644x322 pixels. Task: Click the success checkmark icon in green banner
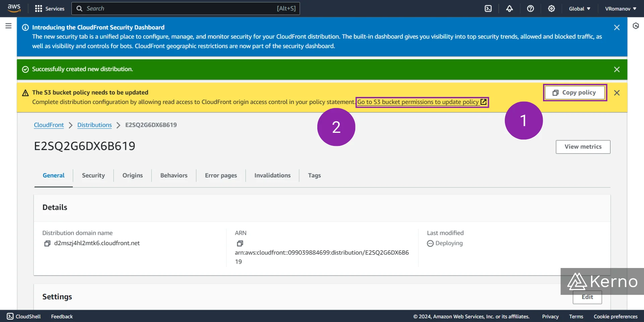coord(25,69)
